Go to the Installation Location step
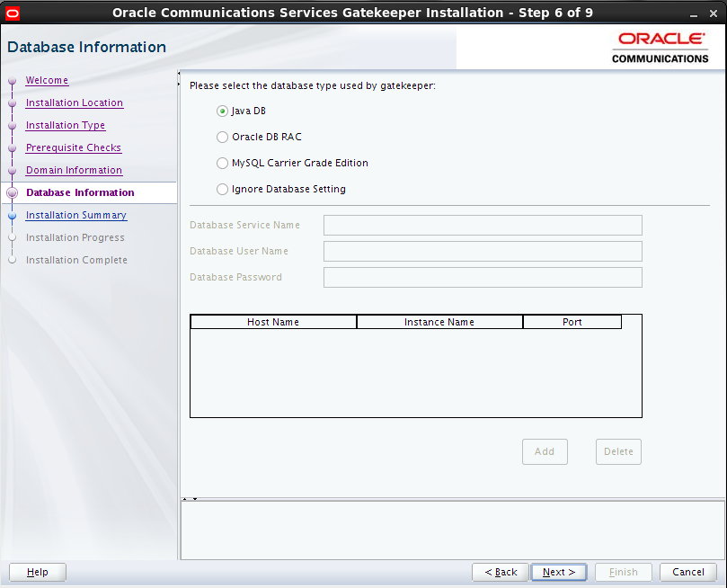727x588 pixels. click(x=75, y=103)
